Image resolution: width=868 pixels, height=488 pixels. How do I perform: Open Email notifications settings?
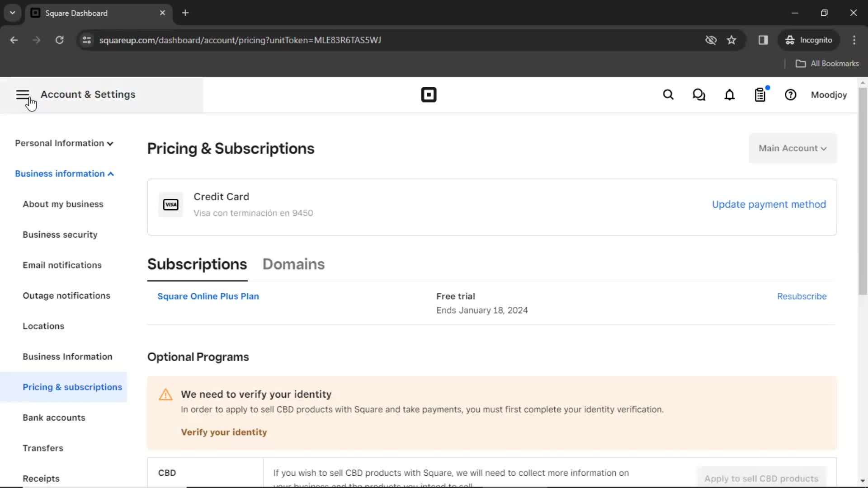(62, 265)
